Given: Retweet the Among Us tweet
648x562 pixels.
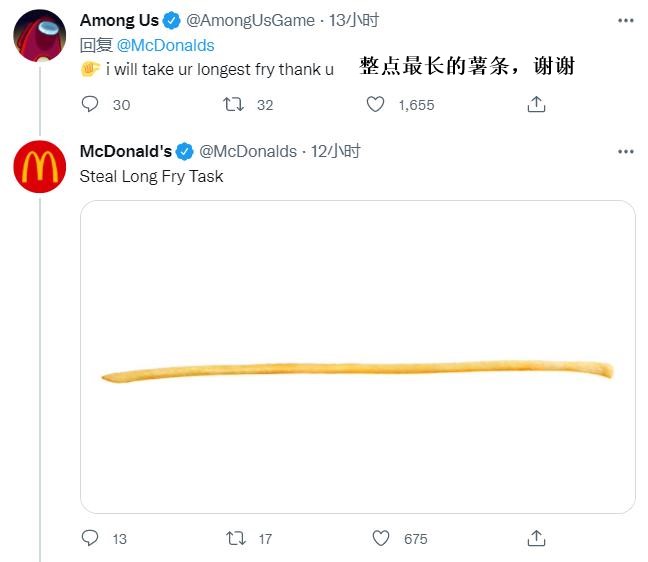Looking at the screenshot, I should tap(232, 104).
